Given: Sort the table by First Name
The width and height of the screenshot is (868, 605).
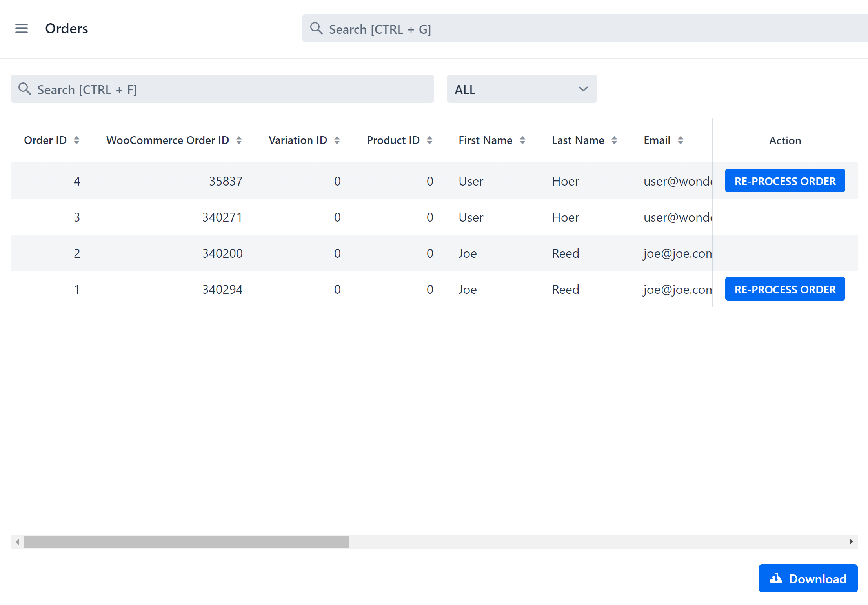Looking at the screenshot, I should click(x=522, y=140).
